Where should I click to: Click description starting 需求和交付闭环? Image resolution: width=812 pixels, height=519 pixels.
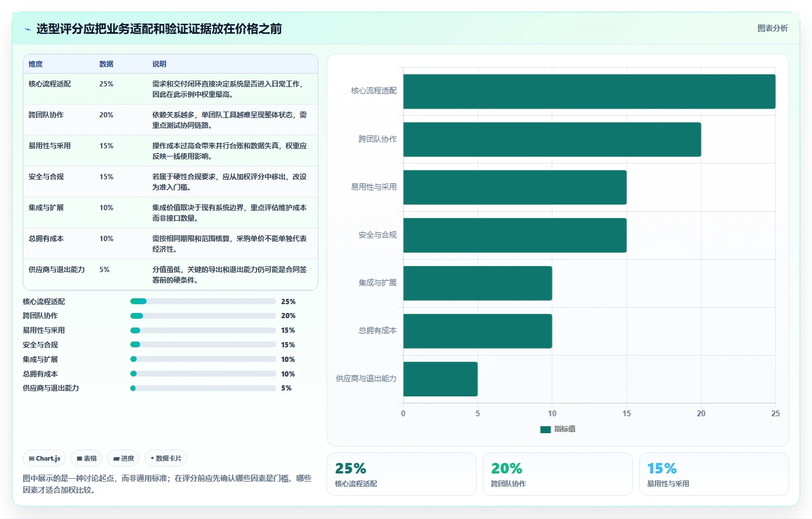click(x=228, y=89)
